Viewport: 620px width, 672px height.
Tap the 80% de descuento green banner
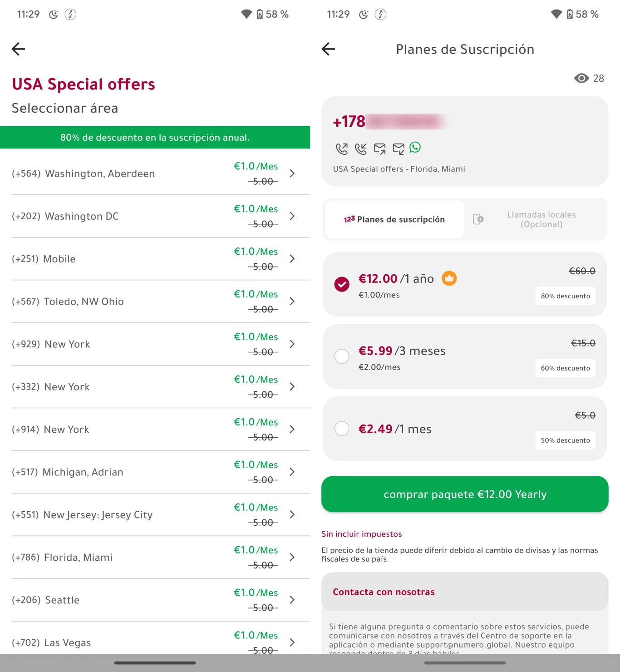pos(155,137)
